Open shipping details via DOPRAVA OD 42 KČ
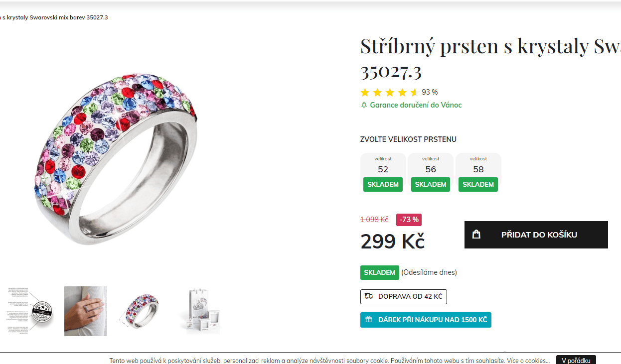This screenshot has width=621, height=364. click(404, 296)
